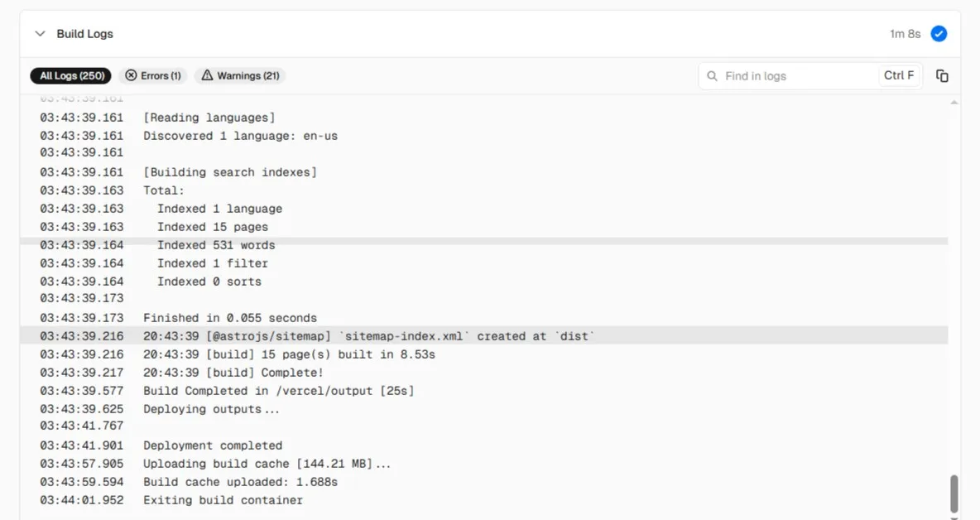Filter logs by Warnings (21)

[240, 75]
